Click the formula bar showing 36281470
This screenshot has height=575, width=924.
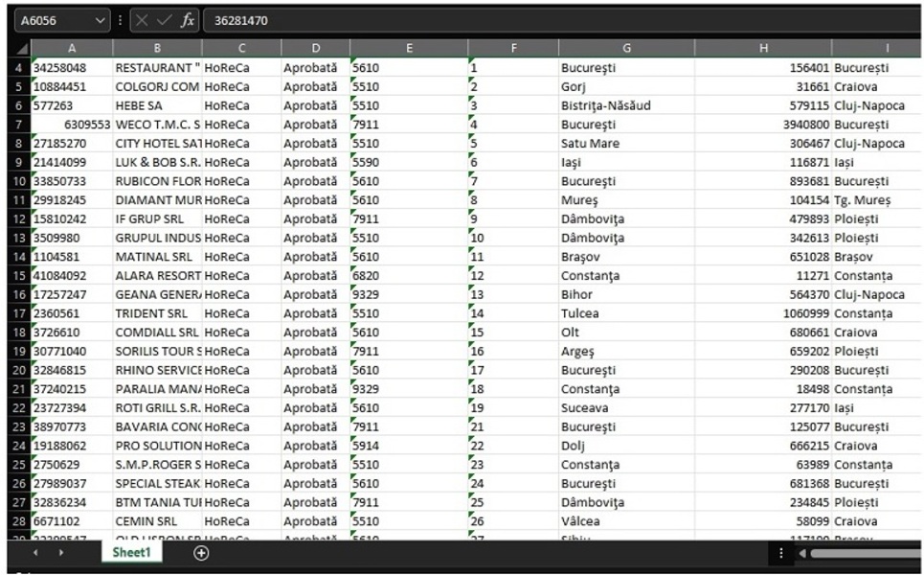pyautogui.click(x=555, y=20)
